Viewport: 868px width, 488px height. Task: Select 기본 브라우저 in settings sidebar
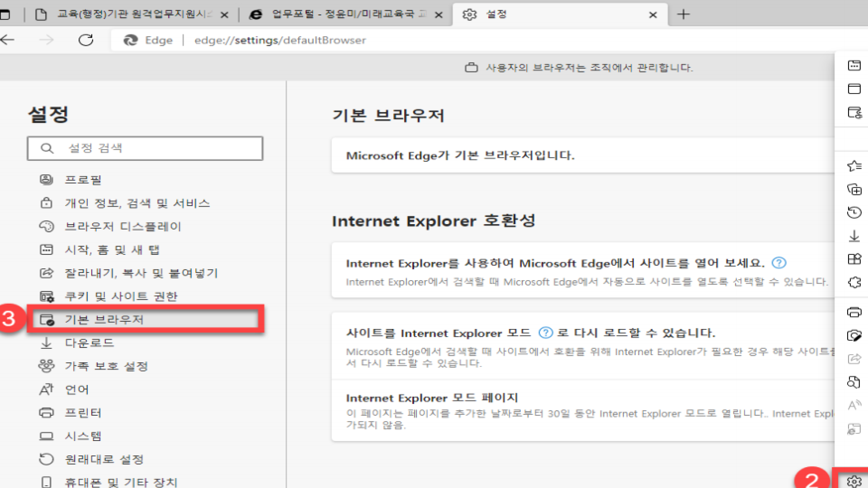146,319
